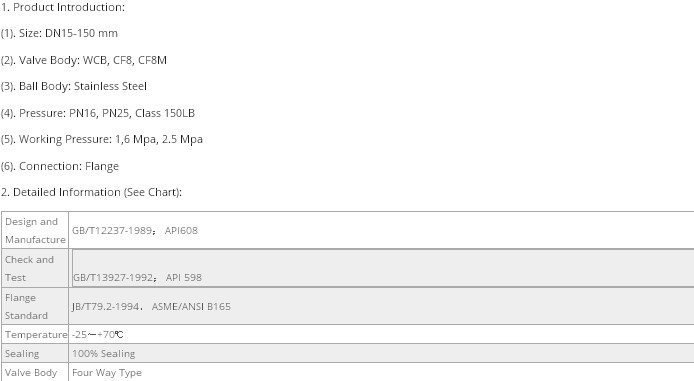Click the 'API 598' text in table
694x381 pixels.
coord(184,277)
